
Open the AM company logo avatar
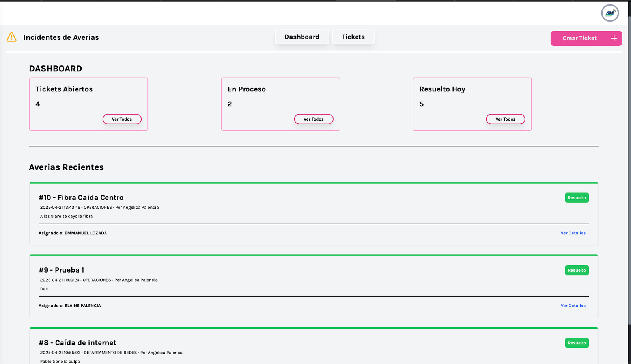coord(610,13)
